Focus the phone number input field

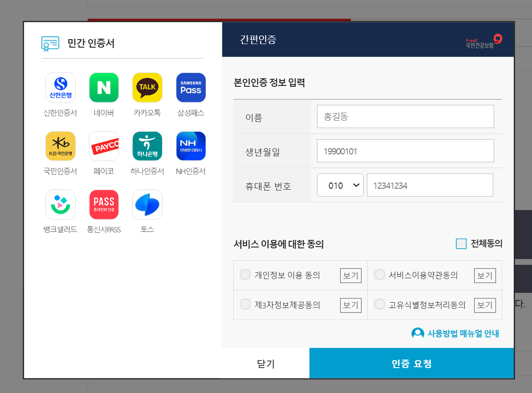tap(430, 185)
